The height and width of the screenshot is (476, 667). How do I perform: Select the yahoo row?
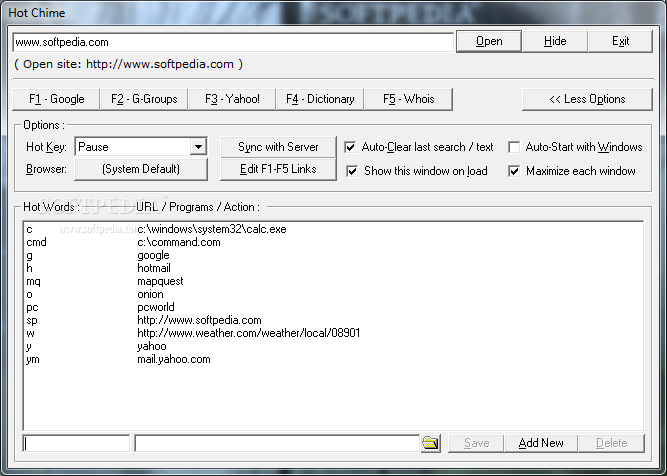pyautogui.click(x=334, y=346)
